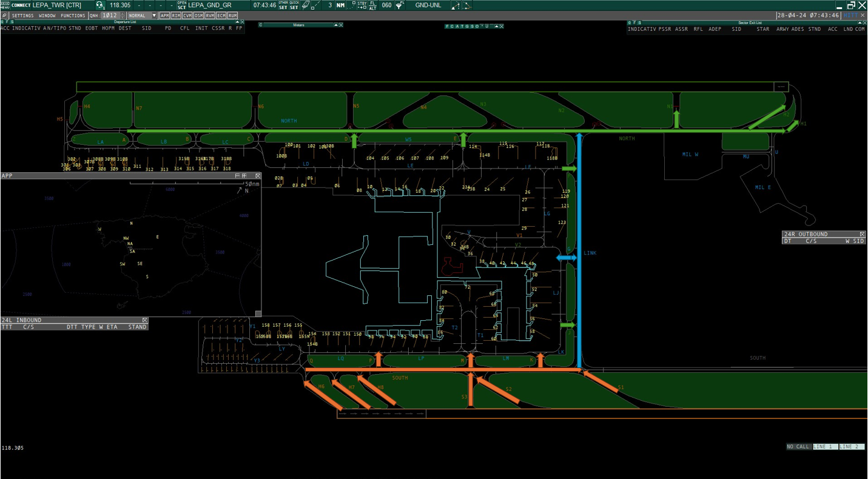Close the 24R OUTBOUND list
868x479 pixels.
[x=863, y=234]
